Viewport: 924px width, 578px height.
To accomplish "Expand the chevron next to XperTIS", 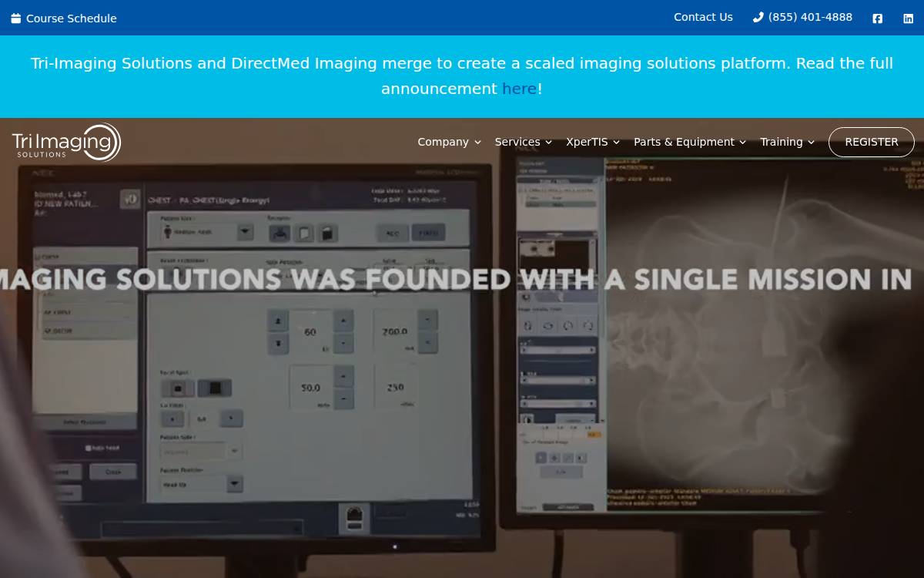I will coord(616,143).
